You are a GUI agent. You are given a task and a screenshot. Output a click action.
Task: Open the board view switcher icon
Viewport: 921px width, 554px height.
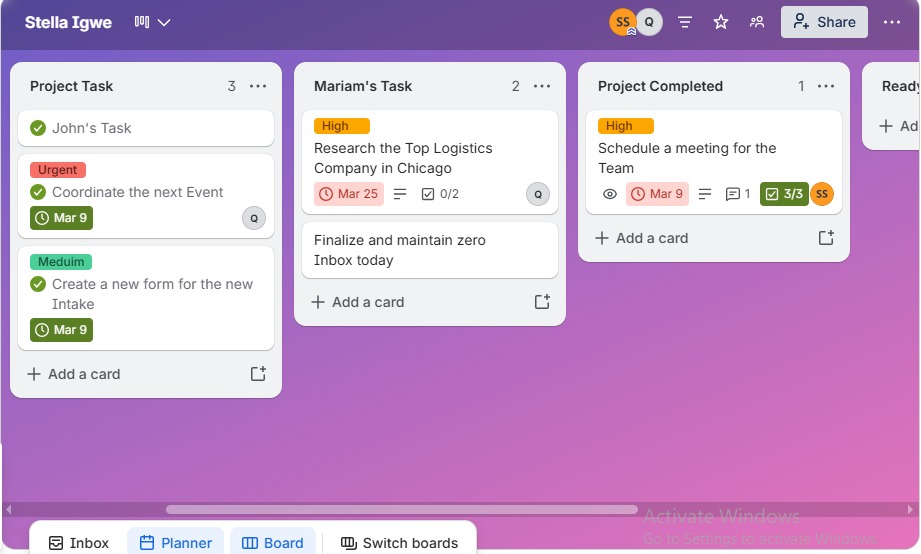[142, 22]
